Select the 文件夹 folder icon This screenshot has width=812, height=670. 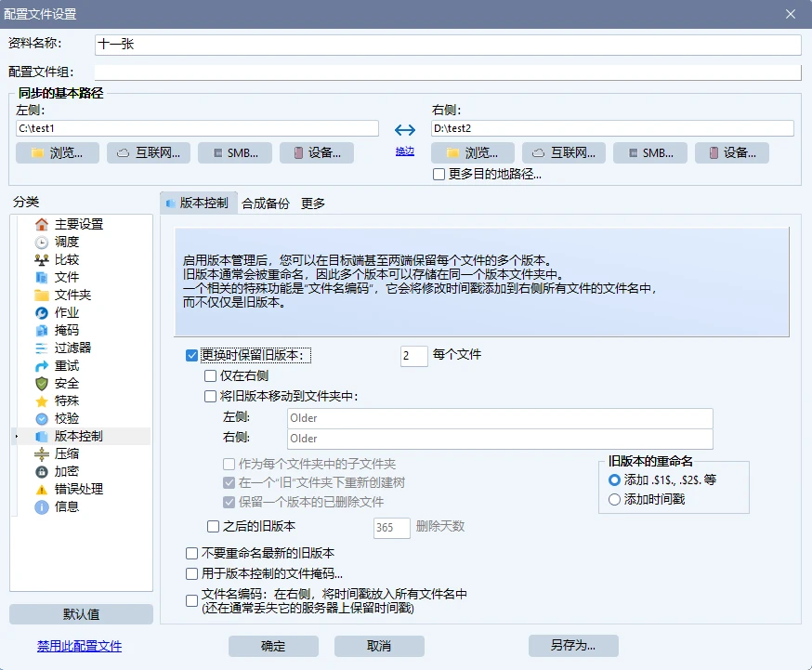click(x=42, y=295)
